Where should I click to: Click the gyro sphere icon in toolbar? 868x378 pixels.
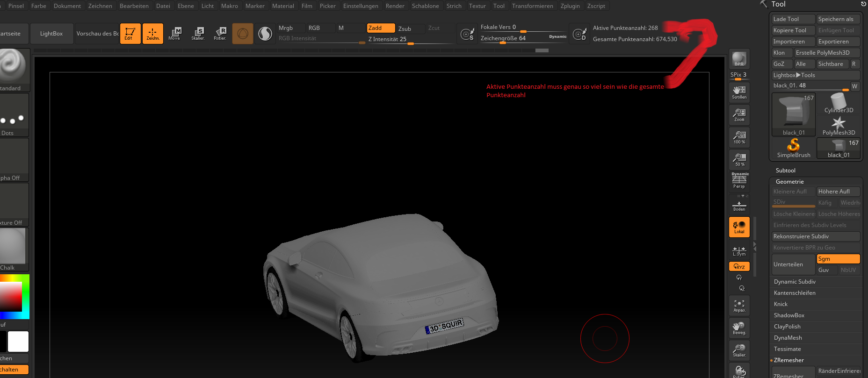coord(243,34)
